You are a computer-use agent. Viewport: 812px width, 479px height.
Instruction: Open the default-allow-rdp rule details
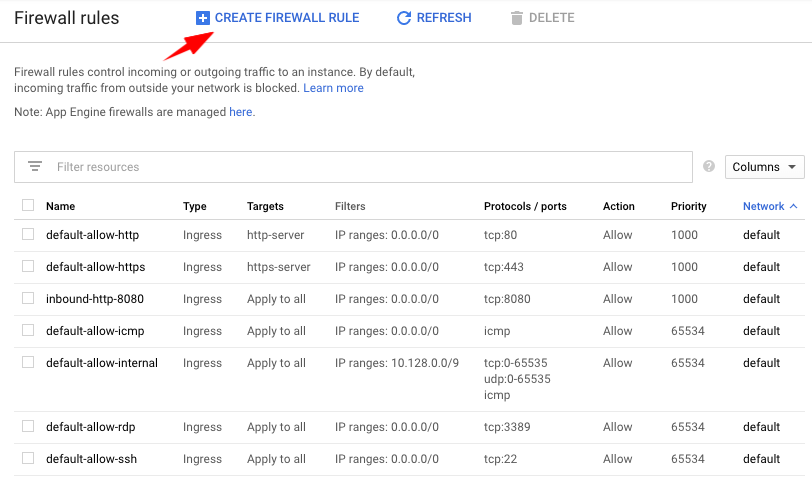coord(90,427)
